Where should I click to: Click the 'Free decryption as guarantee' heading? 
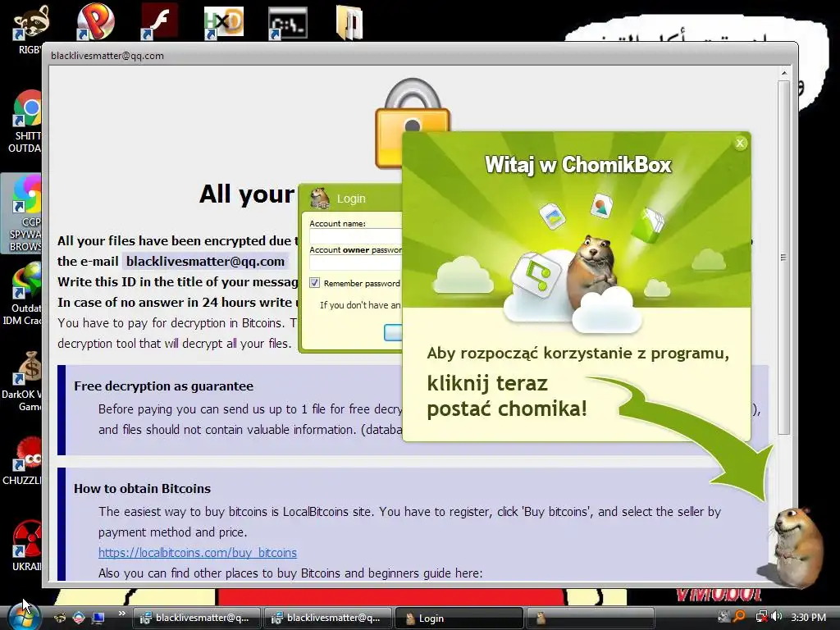coord(163,386)
